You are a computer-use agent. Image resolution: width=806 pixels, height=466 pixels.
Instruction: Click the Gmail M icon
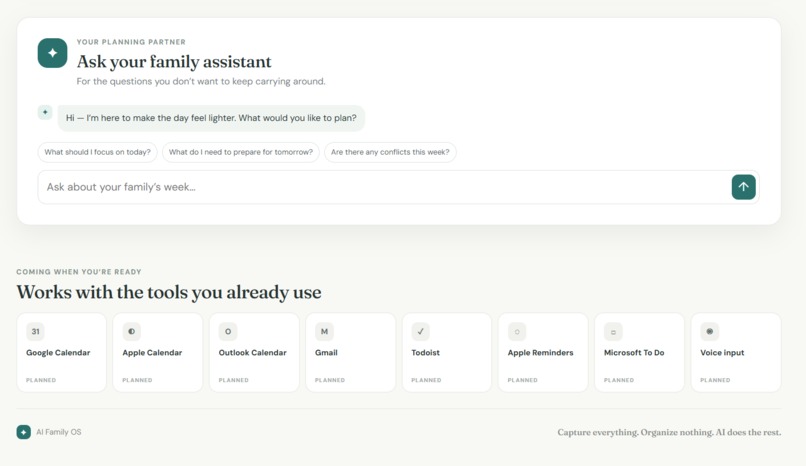pyautogui.click(x=324, y=331)
